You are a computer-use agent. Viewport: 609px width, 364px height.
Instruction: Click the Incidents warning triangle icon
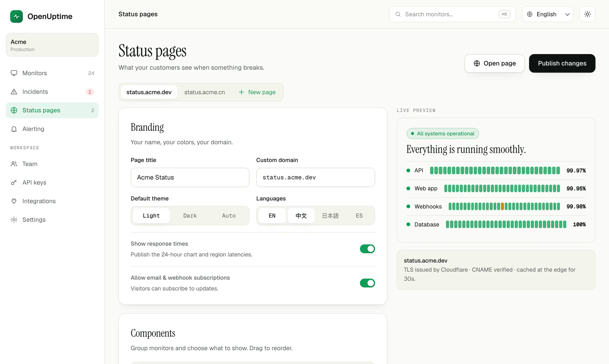[14, 92]
